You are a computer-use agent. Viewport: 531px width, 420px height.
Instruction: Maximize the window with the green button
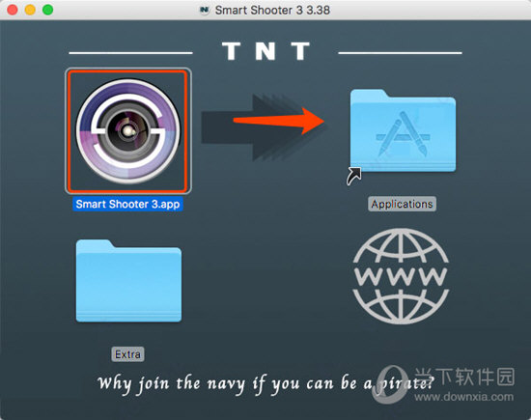tap(47, 10)
